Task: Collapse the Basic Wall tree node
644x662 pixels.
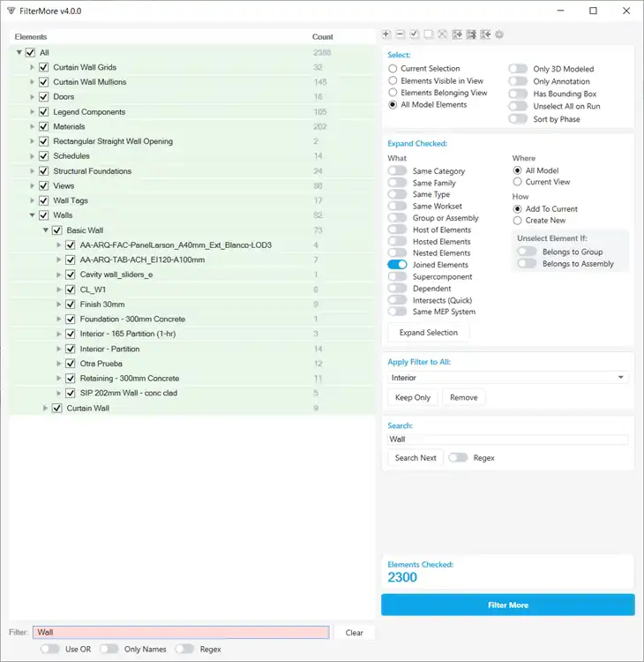Action: tap(46, 230)
